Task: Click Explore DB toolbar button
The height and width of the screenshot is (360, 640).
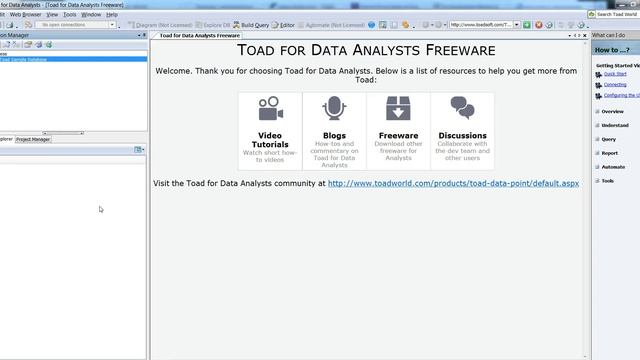Action: tap(213, 25)
